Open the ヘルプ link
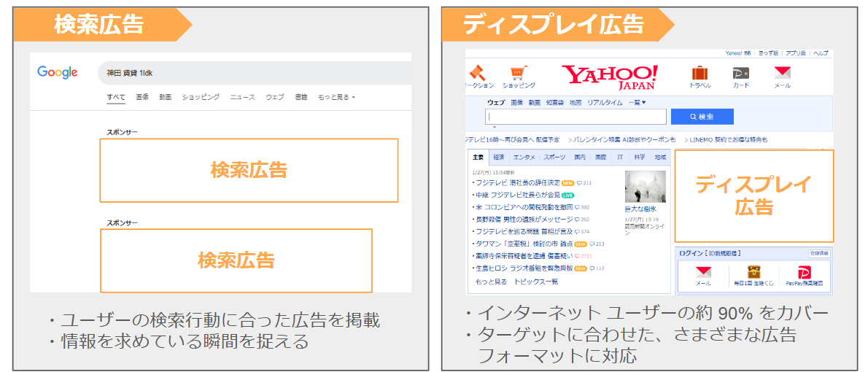This screenshot has height=372, width=868. click(821, 53)
